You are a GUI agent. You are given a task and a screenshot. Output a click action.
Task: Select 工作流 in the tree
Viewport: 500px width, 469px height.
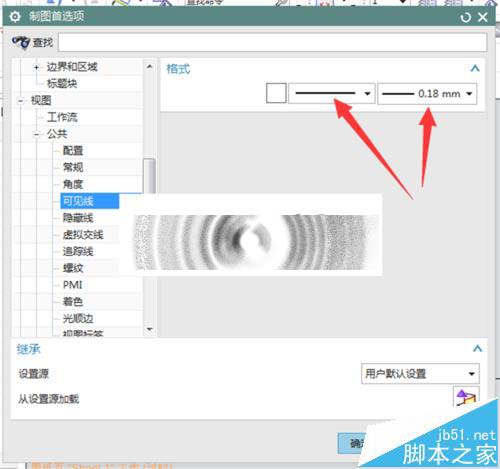click(x=62, y=117)
